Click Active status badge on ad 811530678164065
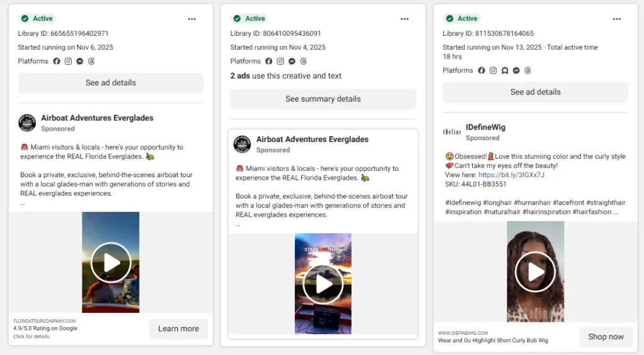 (462, 18)
